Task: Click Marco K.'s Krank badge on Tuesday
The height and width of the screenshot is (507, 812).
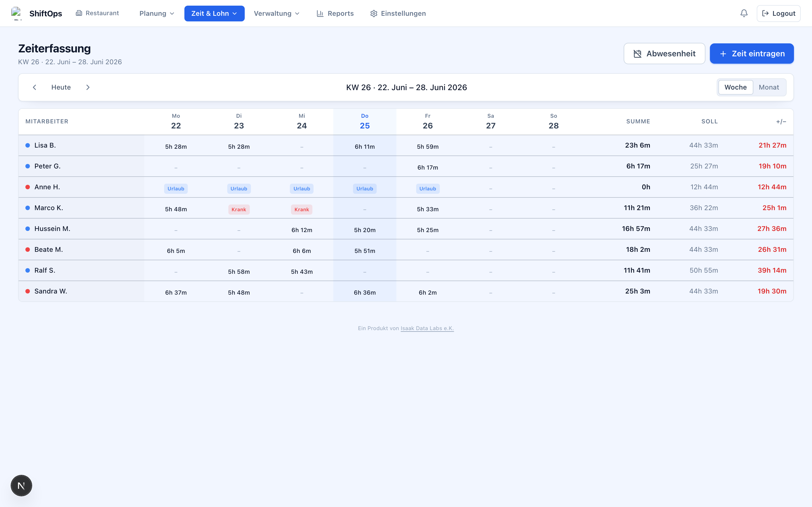Action: [239, 210]
